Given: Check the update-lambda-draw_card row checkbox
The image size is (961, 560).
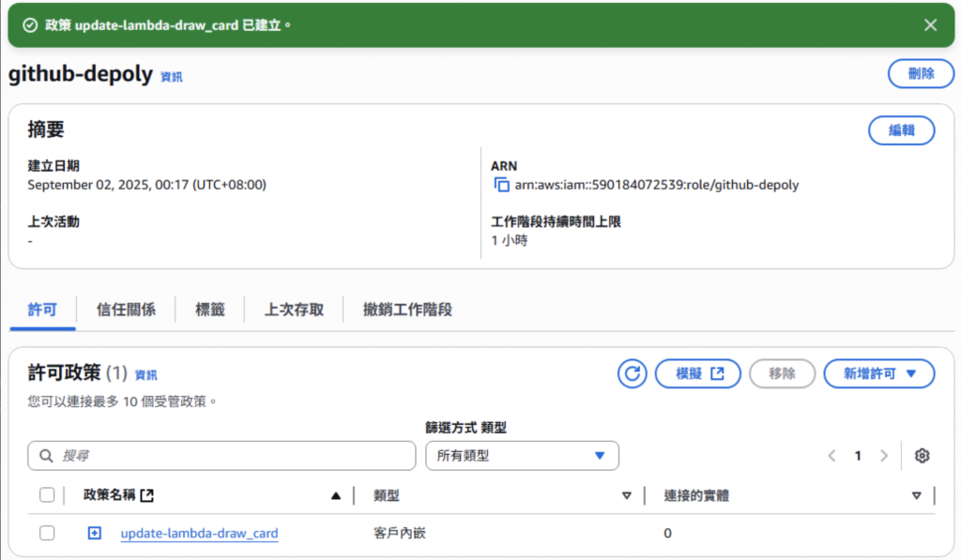Looking at the screenshot, I should 47,533.
